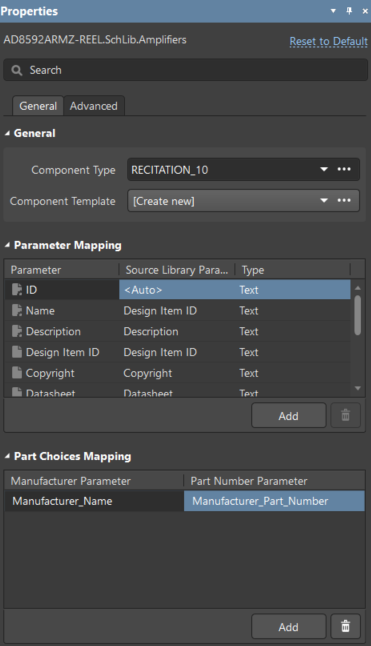Click the Description parameter row icon
The image size is (371, 646).
click(x=17, y=331)
